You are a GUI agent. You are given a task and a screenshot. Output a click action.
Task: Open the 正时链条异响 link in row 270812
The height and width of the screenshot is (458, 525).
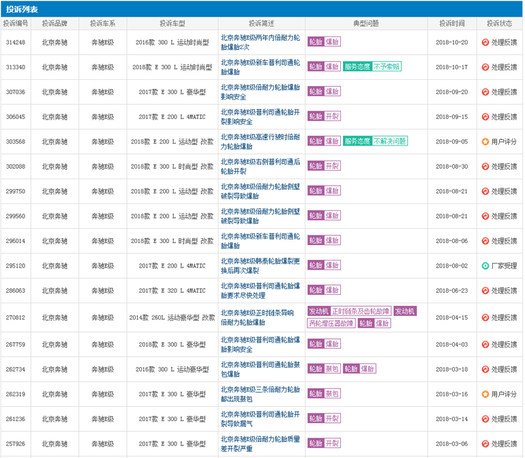(x=257, y=317)
